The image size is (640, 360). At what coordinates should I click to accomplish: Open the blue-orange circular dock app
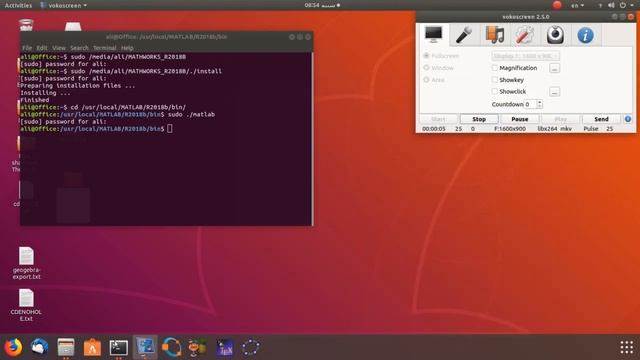(171, 347)
